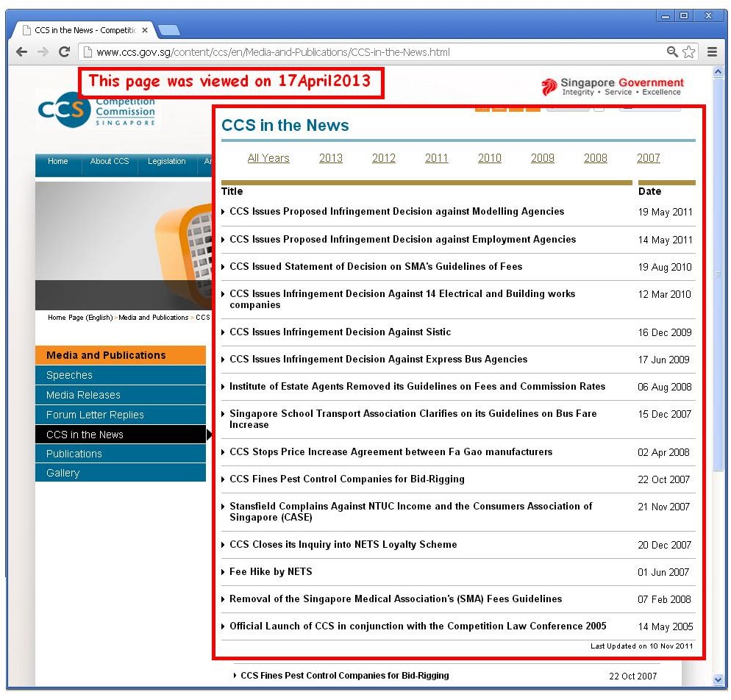
Task: Filter news by year 2008
Action: (x=596, y=158)
